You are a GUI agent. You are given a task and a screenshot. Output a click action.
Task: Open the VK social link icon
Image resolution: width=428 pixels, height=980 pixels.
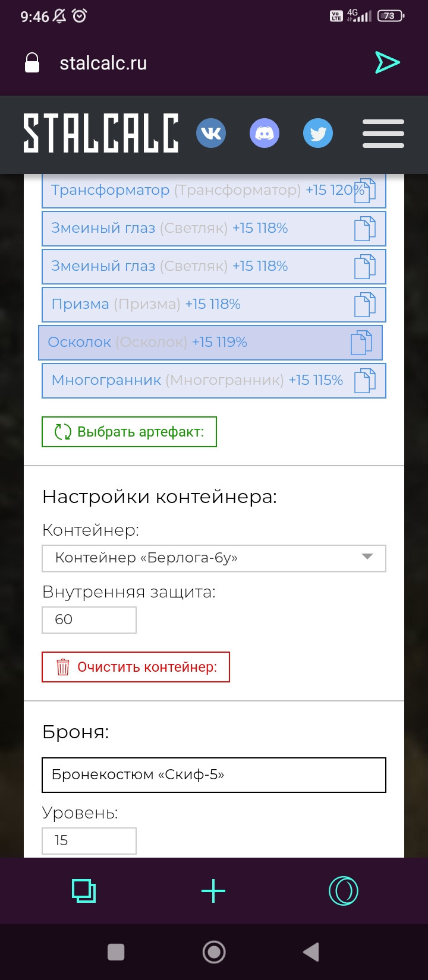[211, 133]
